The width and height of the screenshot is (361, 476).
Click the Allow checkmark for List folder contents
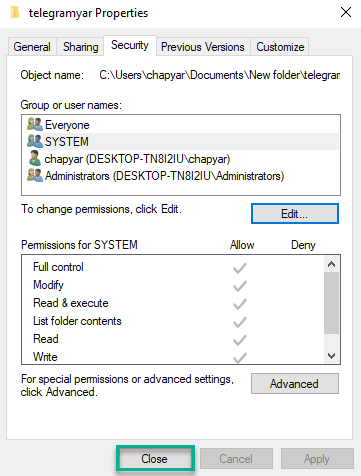pyautogui.click(x=240, y=322)
